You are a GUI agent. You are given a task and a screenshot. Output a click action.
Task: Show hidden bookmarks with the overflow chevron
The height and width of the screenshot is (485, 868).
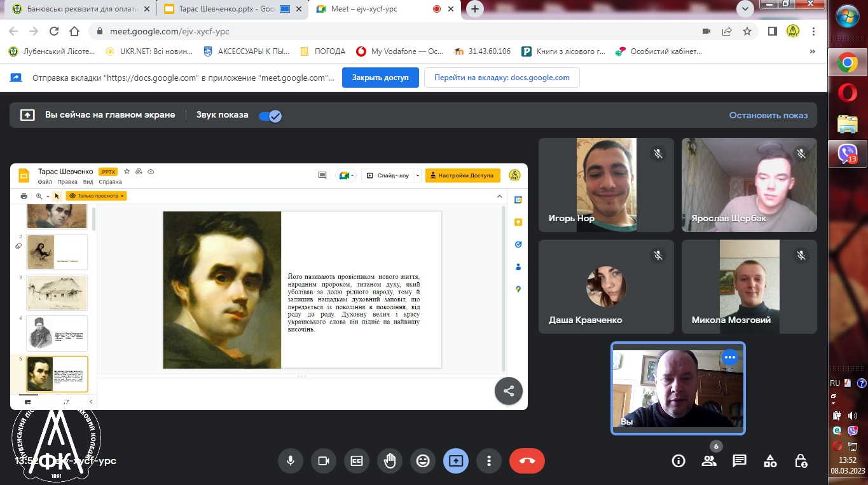pos(812,51)
